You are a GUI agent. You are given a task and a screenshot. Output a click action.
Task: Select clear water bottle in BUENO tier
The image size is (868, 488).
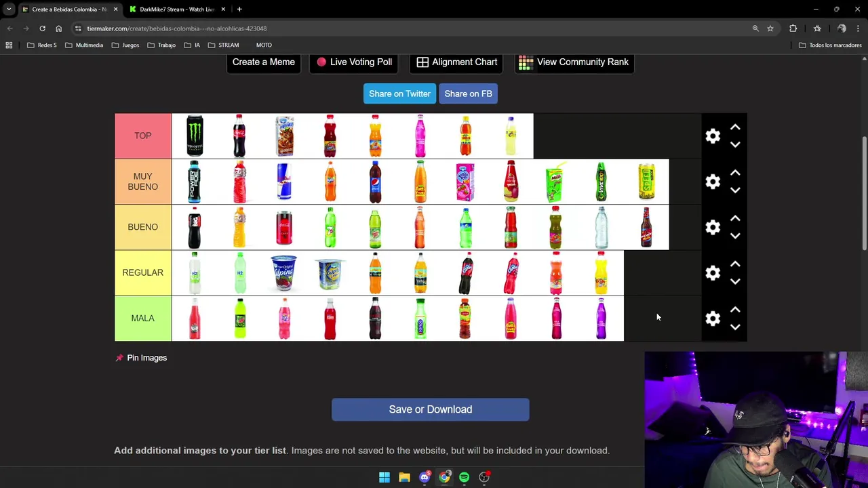coord(601,227)
